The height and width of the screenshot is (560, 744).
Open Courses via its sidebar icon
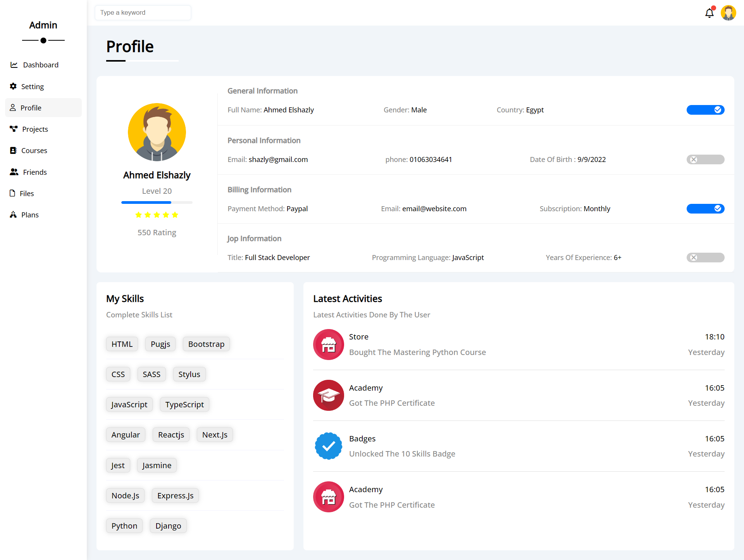point(14,150)
